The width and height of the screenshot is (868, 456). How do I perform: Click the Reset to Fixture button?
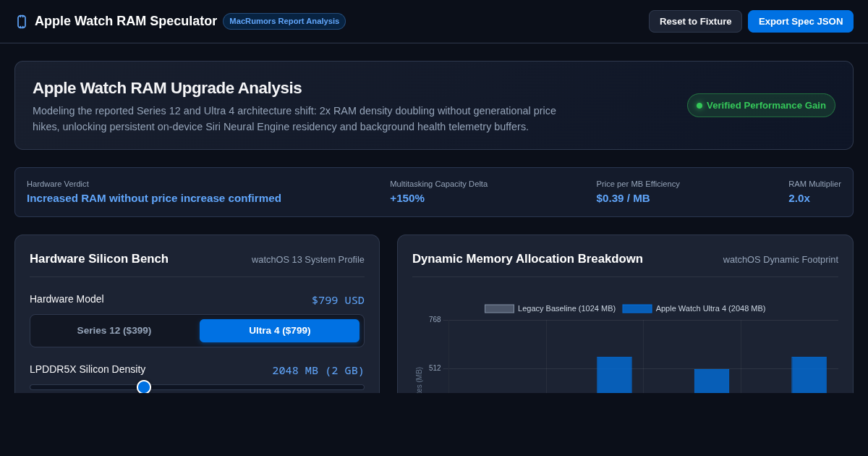pos(695,22)
